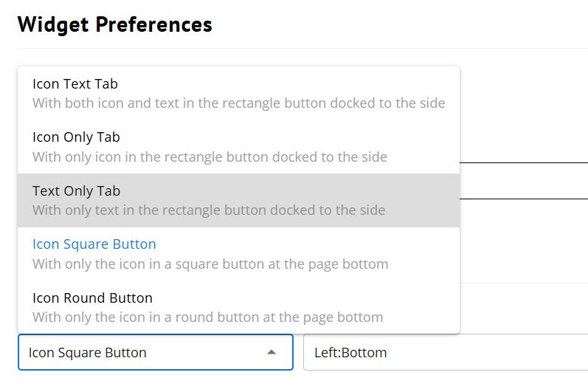
Task: Choose the "Icon Round Button" option
Action: pyautogui.click(x=92, y=298)
